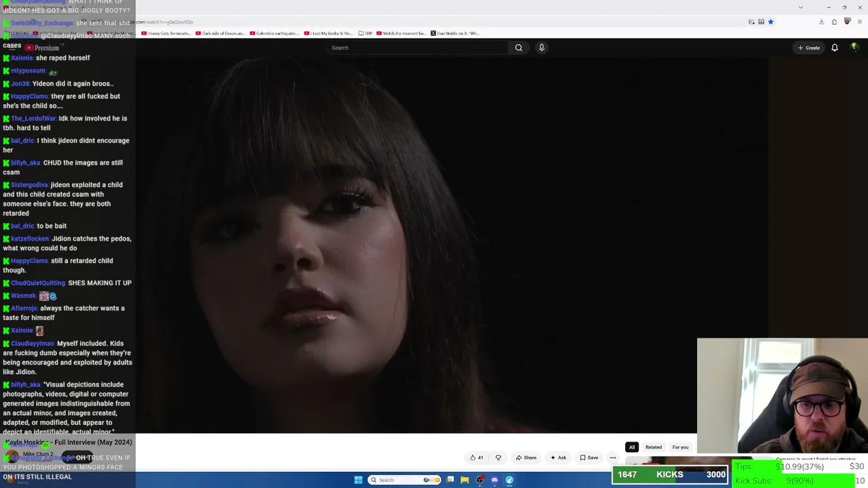Open the YouTube account avatar menu
868x488 pixels.
coord(854,47)
